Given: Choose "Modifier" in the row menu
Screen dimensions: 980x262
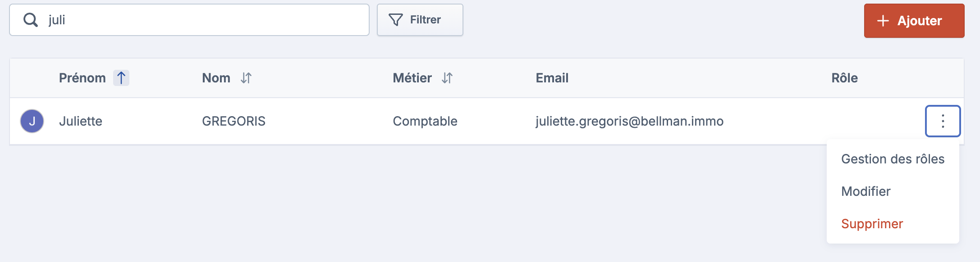Looking at the screenshot, I should (866, 191).
